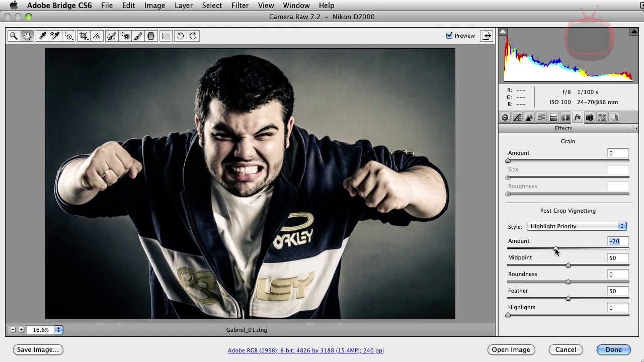Open workflow options link Adobe RGB (1998)
Image resolution: width=644 pixels, height=362 pixels.
point(305,350)
